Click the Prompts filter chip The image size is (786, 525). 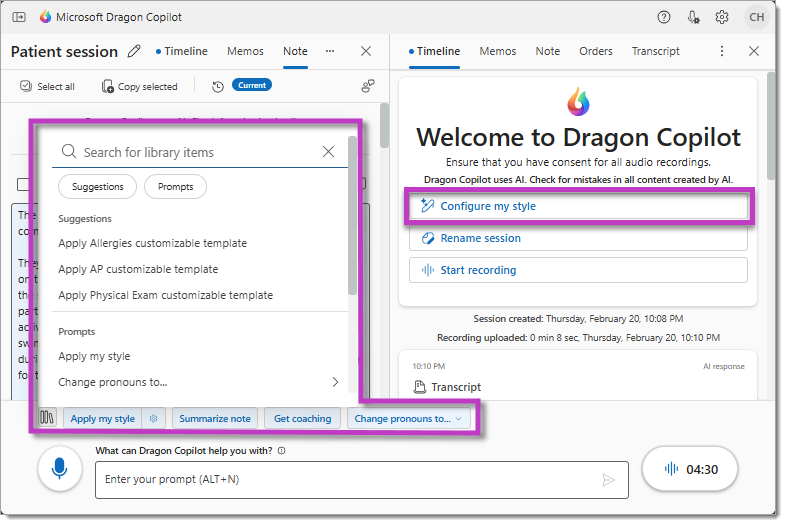coord(175,187)
